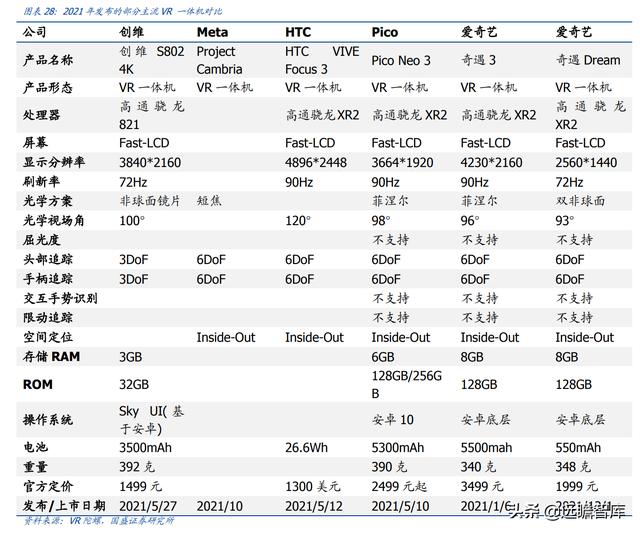The height and width of the screenshot is (534, 640).
Task: Select the '光学视场角' row label
Action: [54, 220]
